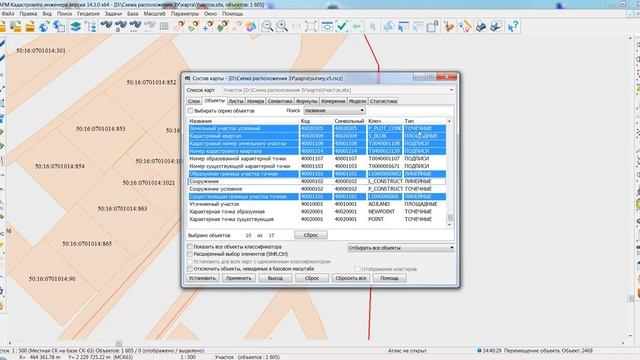Click the object list scrollbar down arrow
Viewport: 640px width, 360px height.
click(x=450, y=225)
